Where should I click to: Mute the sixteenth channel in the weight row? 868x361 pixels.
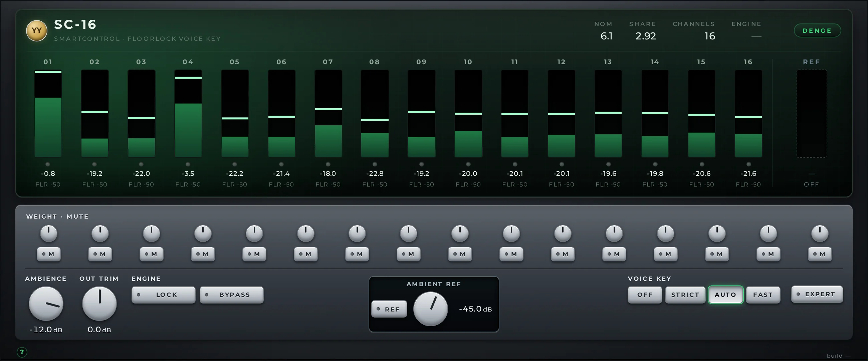tap(820, 254)
